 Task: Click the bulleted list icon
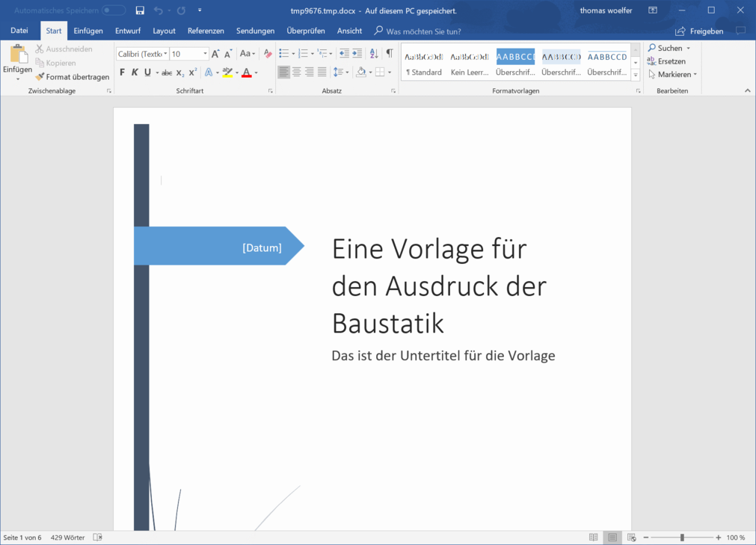click(x=283, y=53)
